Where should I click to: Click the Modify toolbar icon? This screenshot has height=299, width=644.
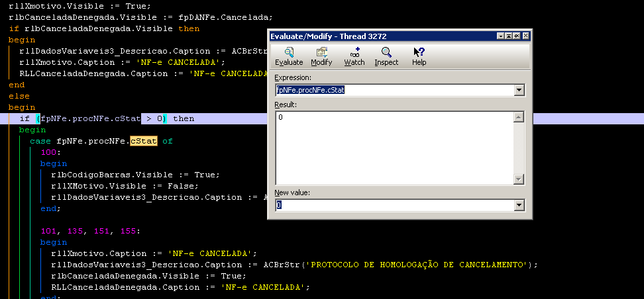(321, 57)
